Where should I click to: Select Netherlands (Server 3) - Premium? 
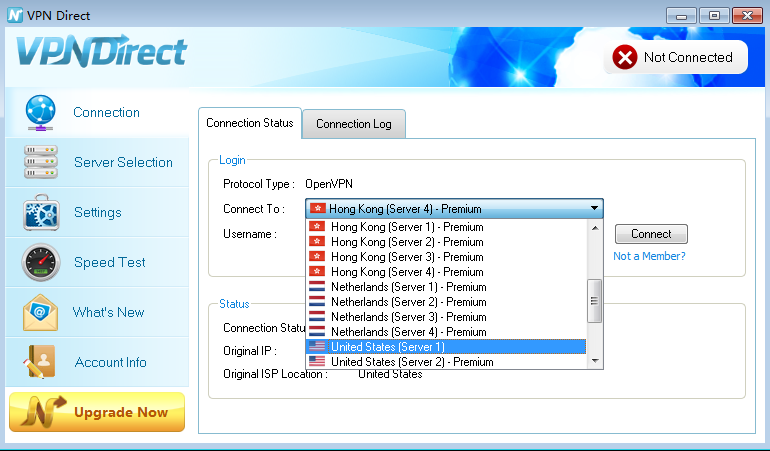[446, 317]
